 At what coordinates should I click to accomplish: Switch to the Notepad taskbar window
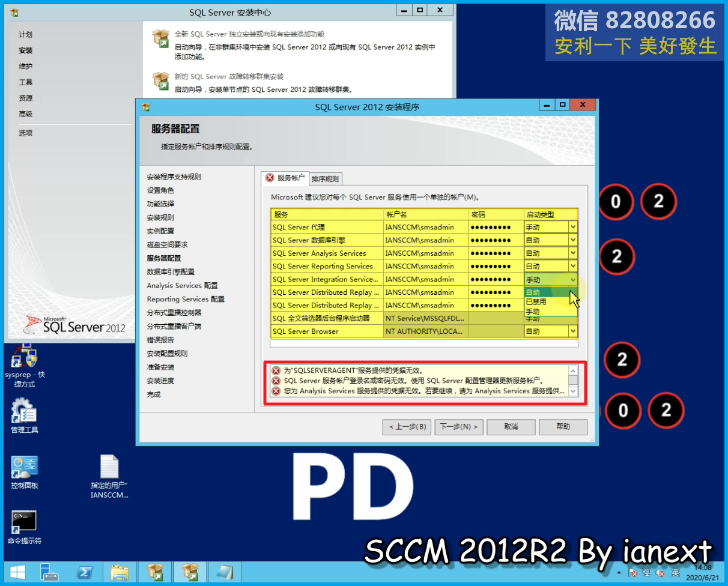click(x=225, y=572)
